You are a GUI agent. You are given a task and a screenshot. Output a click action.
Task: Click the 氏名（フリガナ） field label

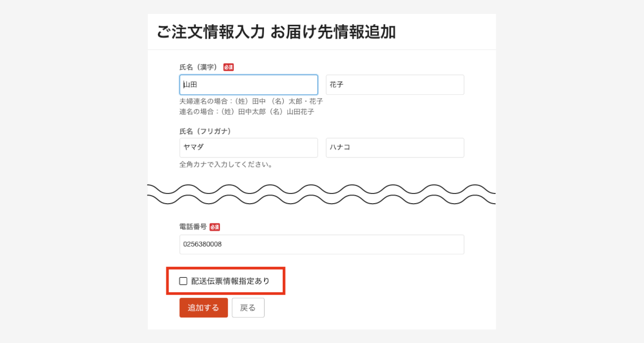[x=206, y=131]
